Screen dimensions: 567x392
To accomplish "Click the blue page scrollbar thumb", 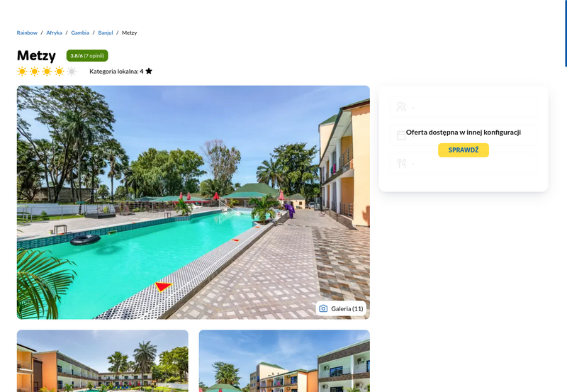I will click(x=566, y=33).
